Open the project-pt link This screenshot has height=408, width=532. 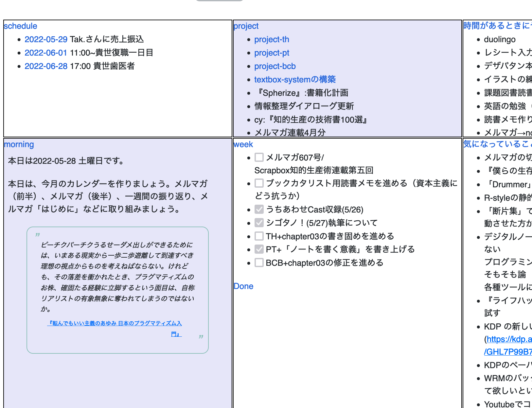click(272, 53)
